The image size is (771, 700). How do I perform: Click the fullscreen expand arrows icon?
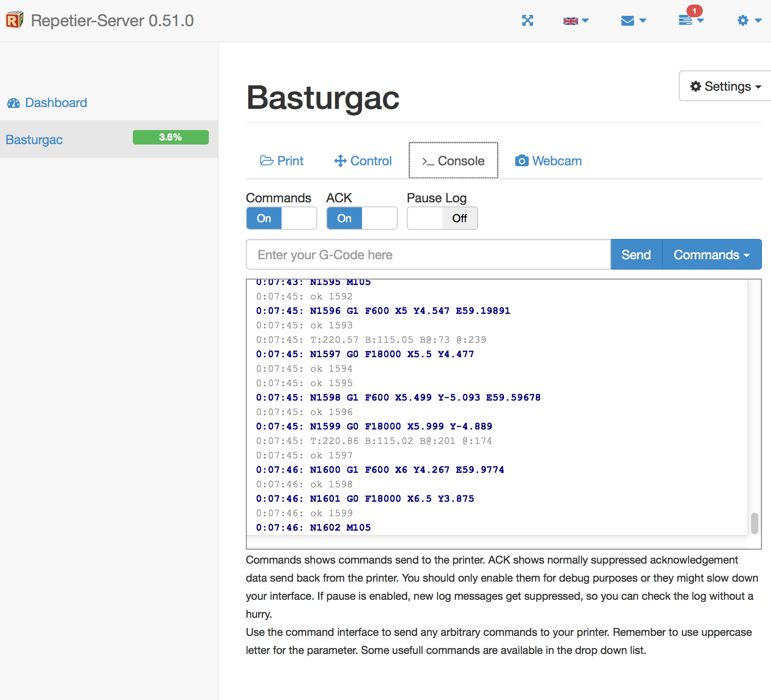(527, 21)
